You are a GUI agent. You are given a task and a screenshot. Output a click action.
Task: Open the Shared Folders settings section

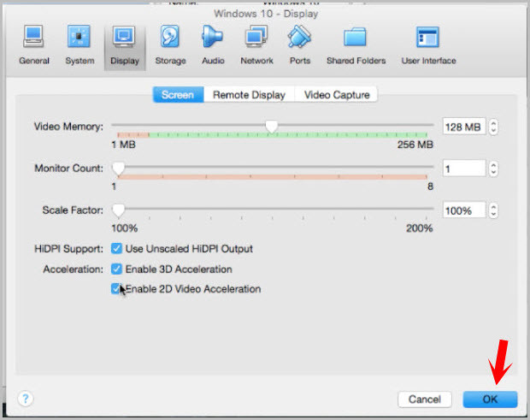click(x=356, y=45)
